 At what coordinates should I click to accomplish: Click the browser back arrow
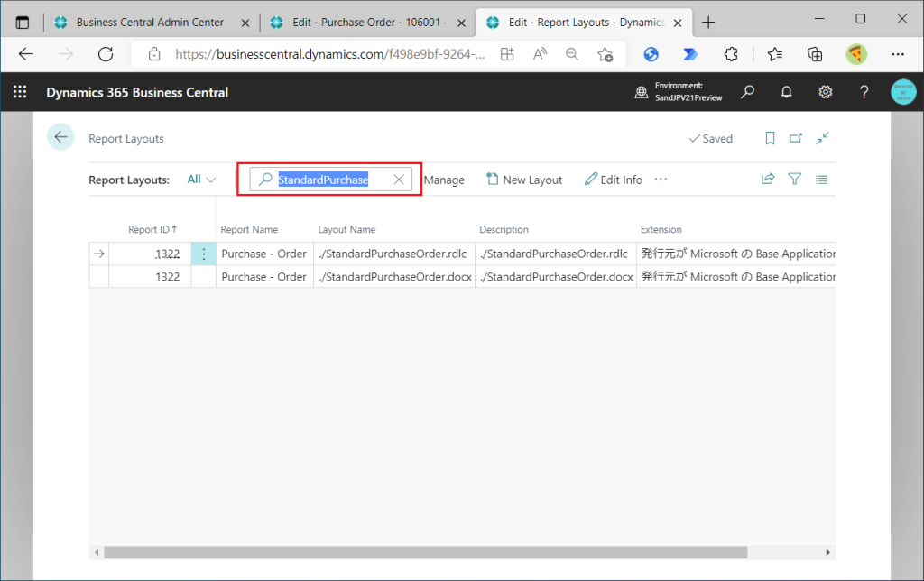point(26,54)
